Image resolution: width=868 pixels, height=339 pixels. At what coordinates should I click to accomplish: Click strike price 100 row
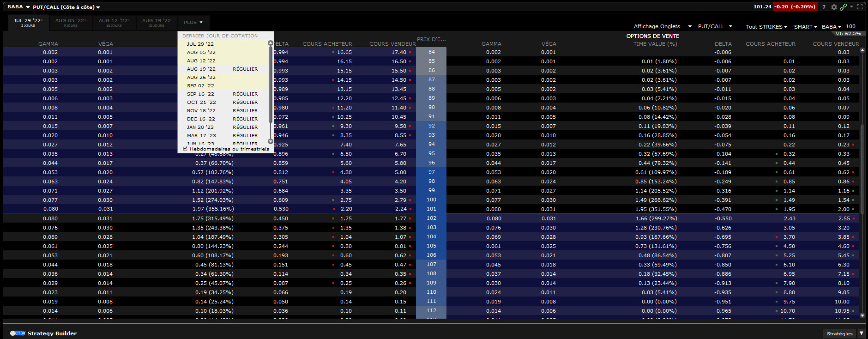pyautogui.click(x=431, y=200)
